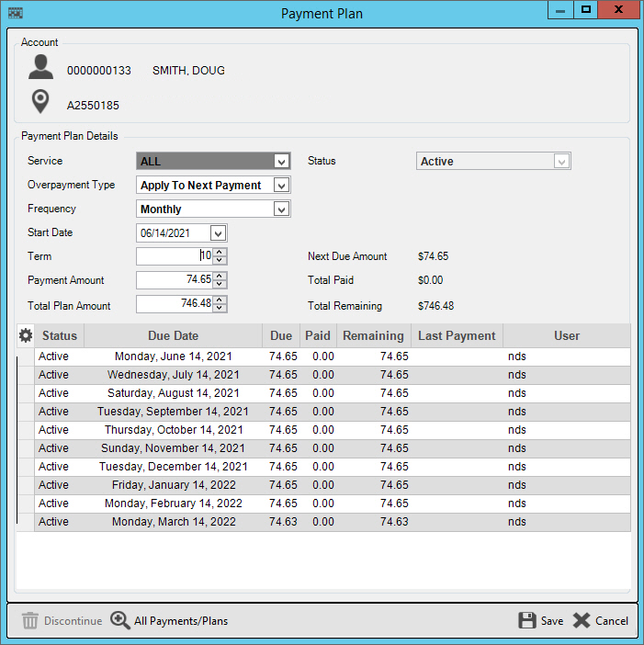644x645 pixels.
Task: Decrease the Term value with down arrow
Action: 220,260
